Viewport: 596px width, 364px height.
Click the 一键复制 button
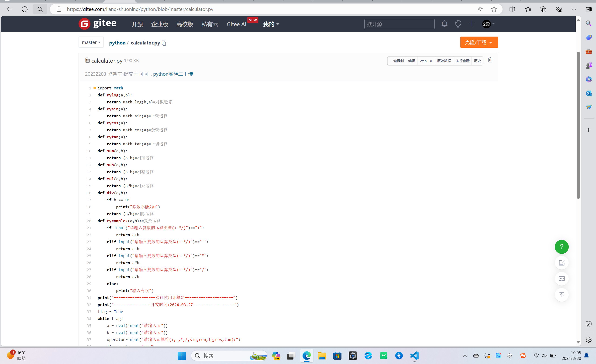click(396, 61)
